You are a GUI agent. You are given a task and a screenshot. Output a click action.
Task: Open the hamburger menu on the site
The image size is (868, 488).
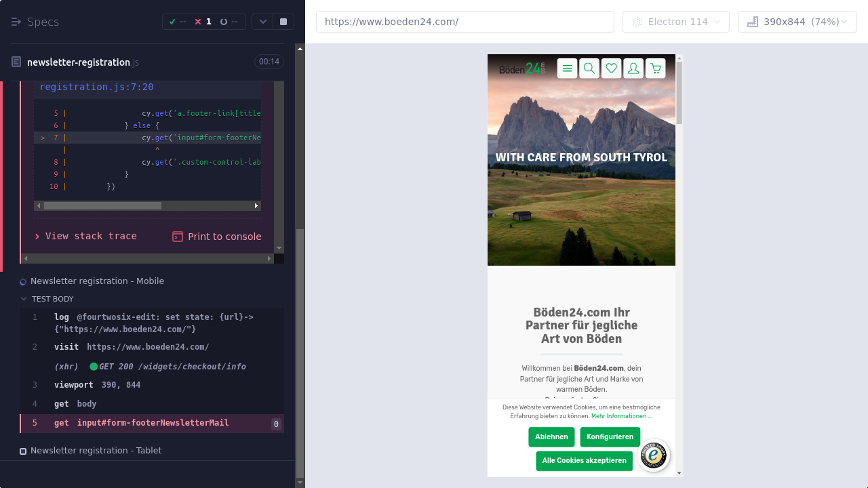(x=567, y=68)
